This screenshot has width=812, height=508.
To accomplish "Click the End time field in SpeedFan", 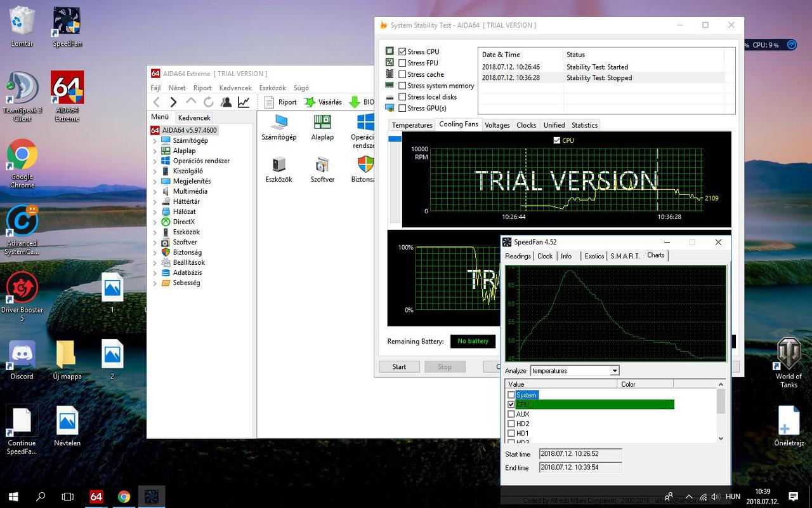I will pyautogui.click(x=580, y=467).
